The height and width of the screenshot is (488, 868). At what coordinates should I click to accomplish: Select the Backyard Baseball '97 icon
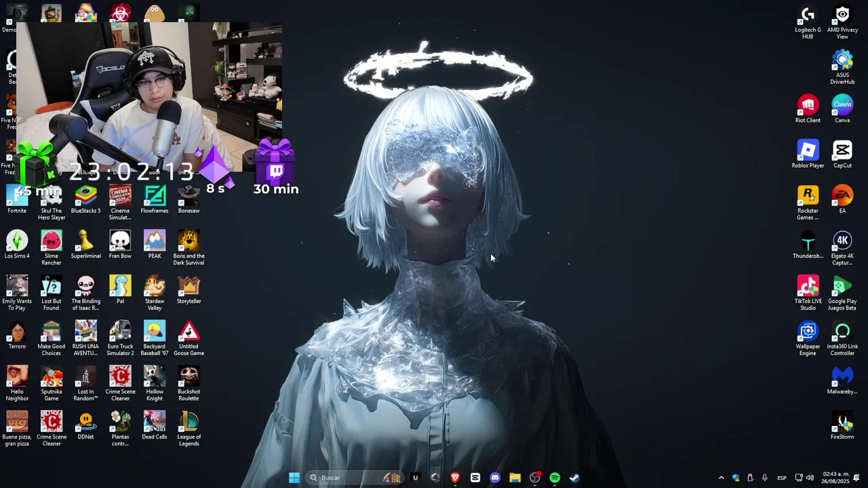pyautogui.click(x=155, y=338)
